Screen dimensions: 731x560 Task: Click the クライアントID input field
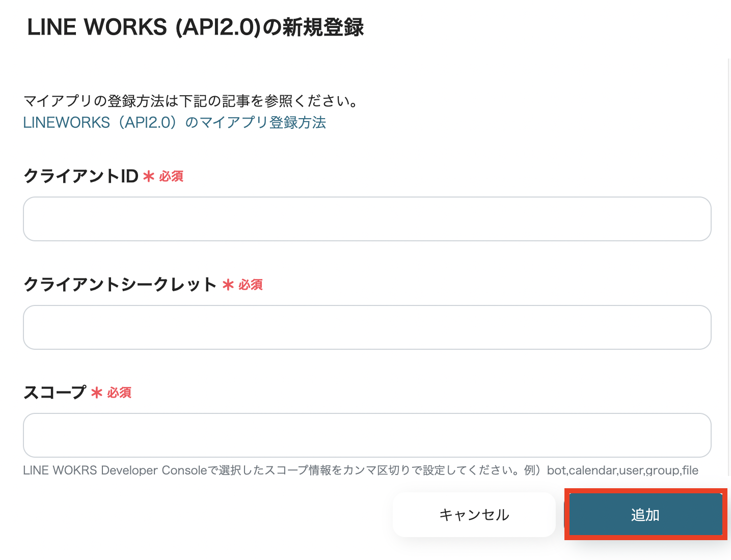(367, 219)
